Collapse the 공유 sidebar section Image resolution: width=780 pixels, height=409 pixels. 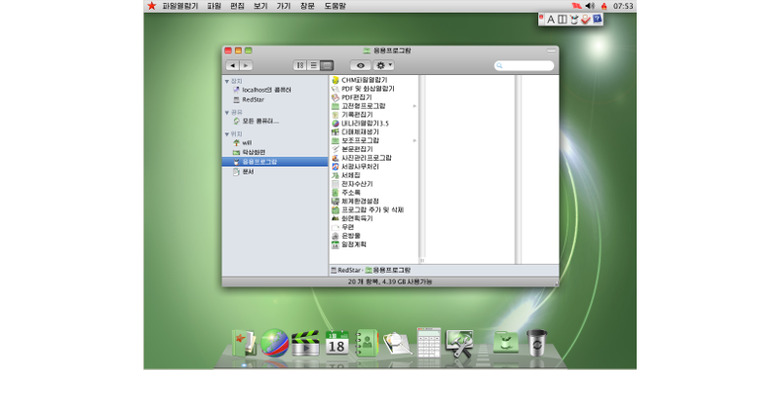tap(227, 112)
